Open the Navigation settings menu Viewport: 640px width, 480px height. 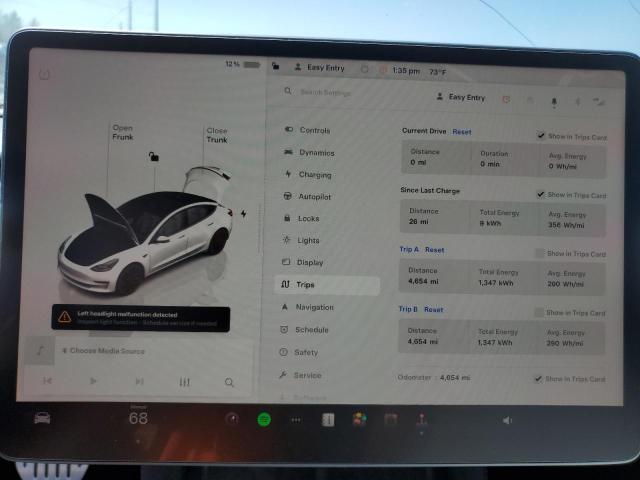[308, 307]
